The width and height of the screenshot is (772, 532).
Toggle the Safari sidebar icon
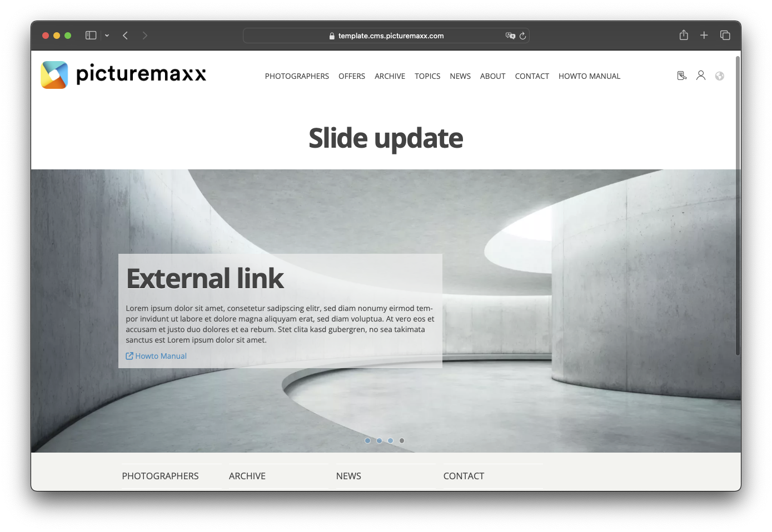pyautogui.click(x=90, y=35)
